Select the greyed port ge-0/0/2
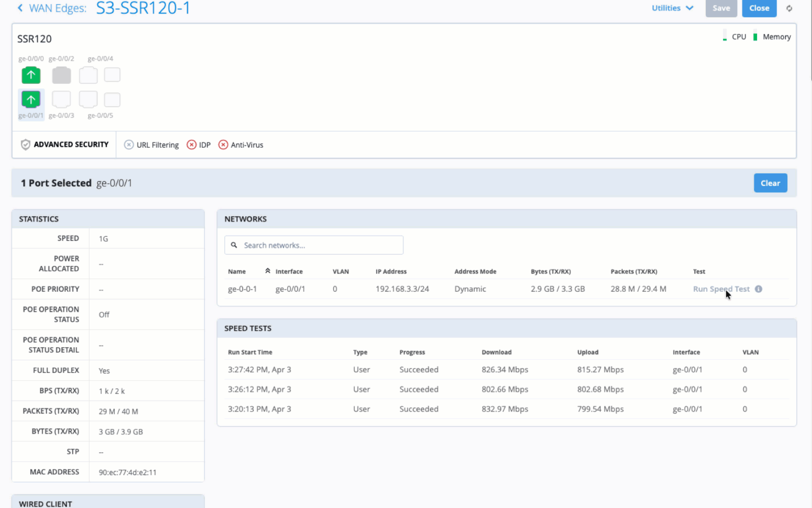Screen dimensions: 812x508 (61, 75)
